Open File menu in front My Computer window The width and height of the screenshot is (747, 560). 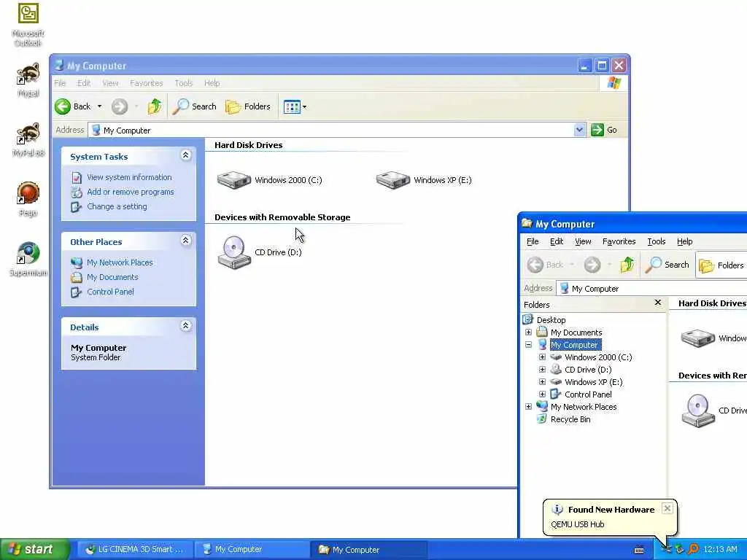(532, 241)
